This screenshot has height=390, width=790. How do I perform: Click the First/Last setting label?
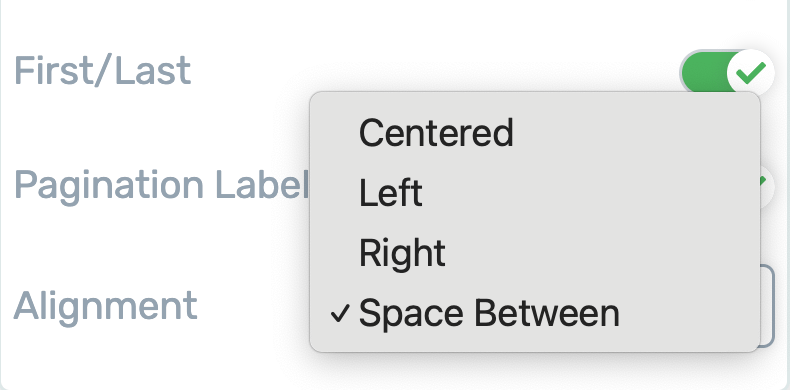tap(102, 71)
